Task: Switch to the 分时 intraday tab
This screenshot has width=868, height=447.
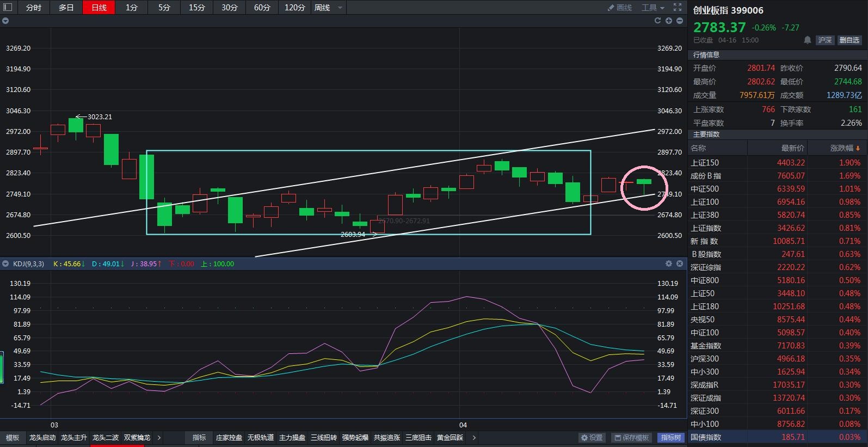Action: [x=33, y=8]
